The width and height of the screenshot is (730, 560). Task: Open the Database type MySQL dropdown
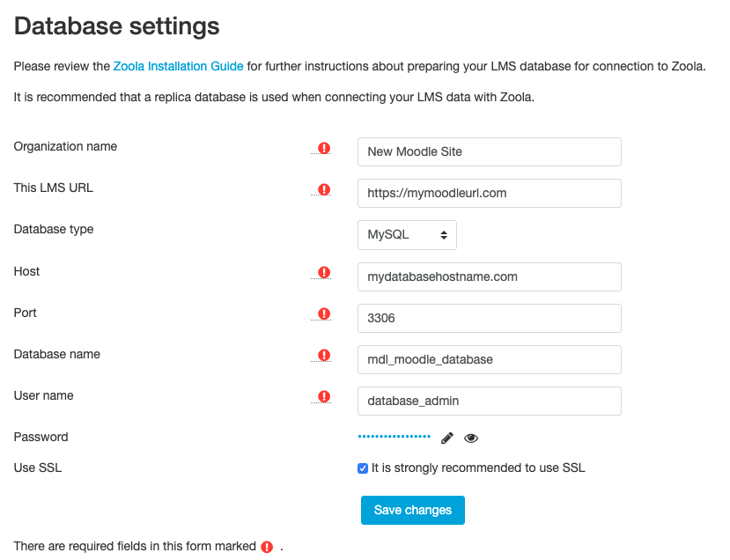pos(407,235)
